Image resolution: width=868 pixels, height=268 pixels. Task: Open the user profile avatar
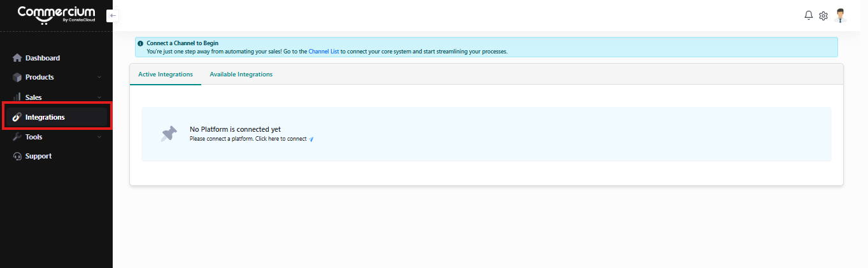841,16
